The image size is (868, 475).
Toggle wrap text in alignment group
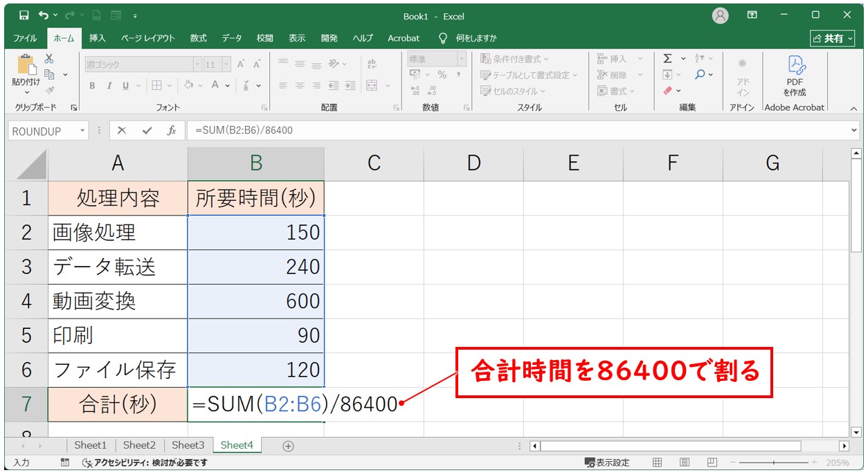coord(372,64)
